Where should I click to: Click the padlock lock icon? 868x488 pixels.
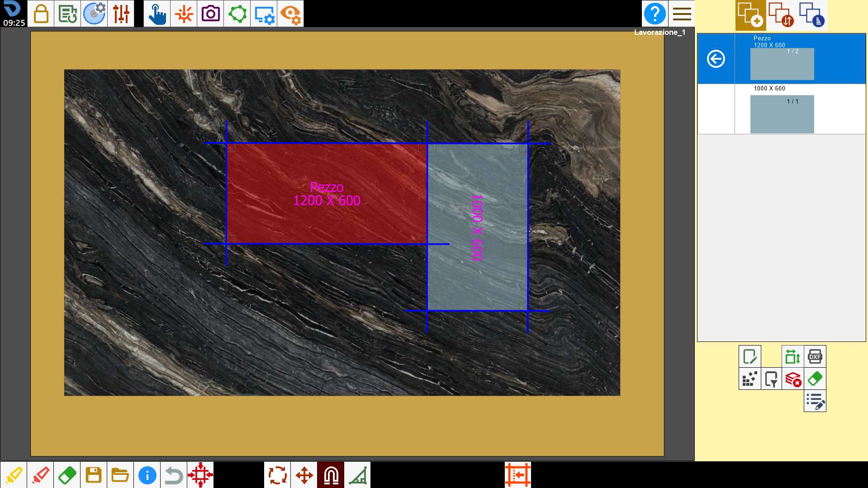pyautogui.click(x=41, y=14)
